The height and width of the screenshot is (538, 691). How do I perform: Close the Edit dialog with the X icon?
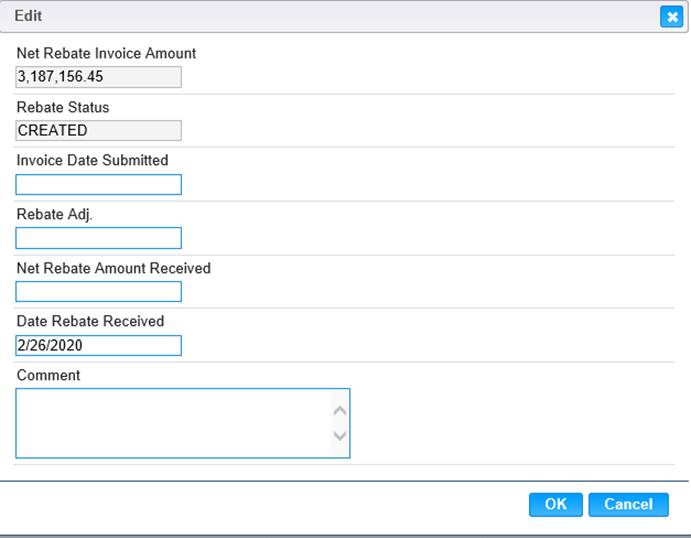coord(671,17)
